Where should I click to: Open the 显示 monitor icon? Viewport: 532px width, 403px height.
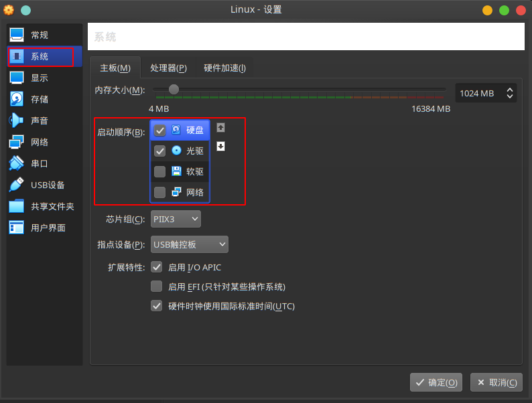[x=17, y=78]
